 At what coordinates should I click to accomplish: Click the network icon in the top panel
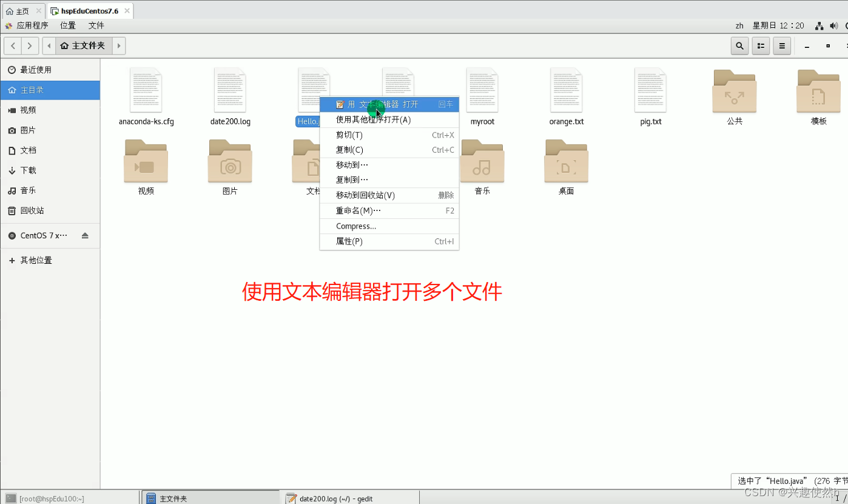click(818, 25)
